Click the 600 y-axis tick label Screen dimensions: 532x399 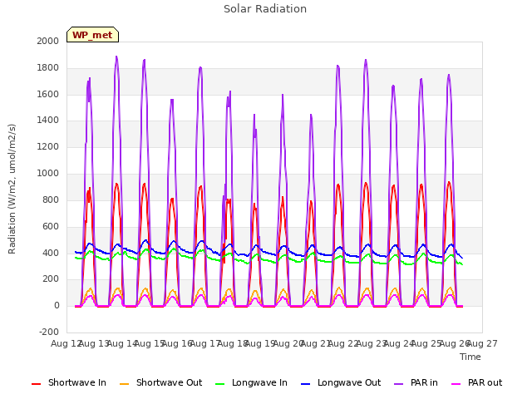click(x=51, y=226)
